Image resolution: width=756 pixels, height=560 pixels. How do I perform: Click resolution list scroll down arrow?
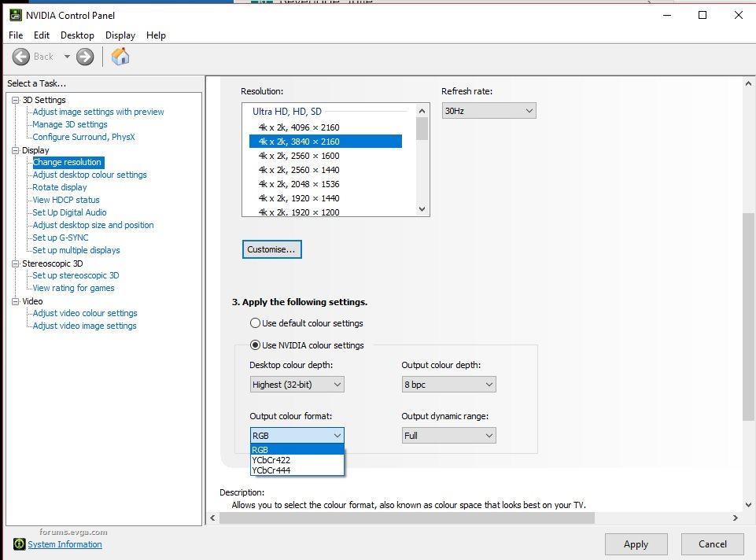[422, 209]
